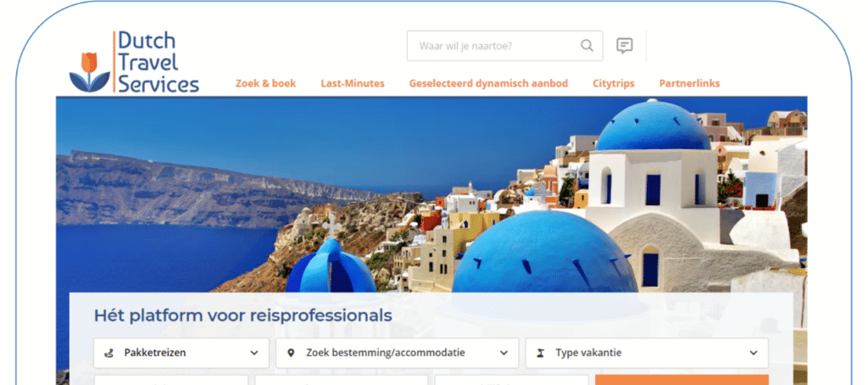Viewport: 868px width, 385px height.
Task: Click chevron arrow of Type vakantie selector
Action: click(x=754, y=353)
